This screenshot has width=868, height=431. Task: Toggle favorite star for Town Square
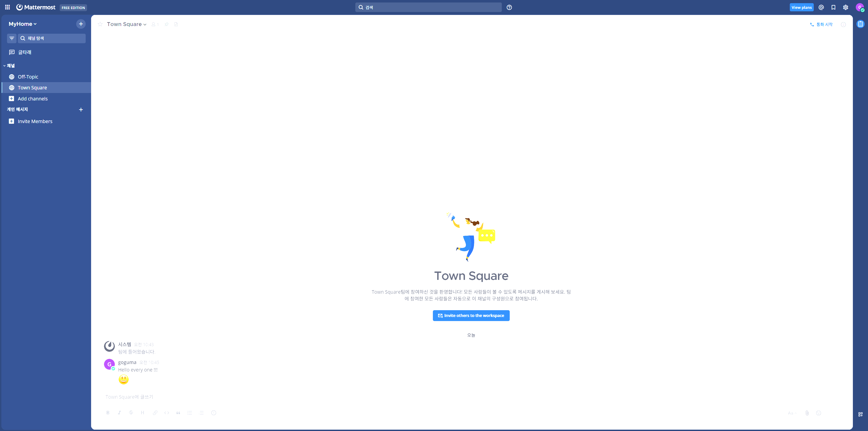pyautogui.click(x=100, y=24)
